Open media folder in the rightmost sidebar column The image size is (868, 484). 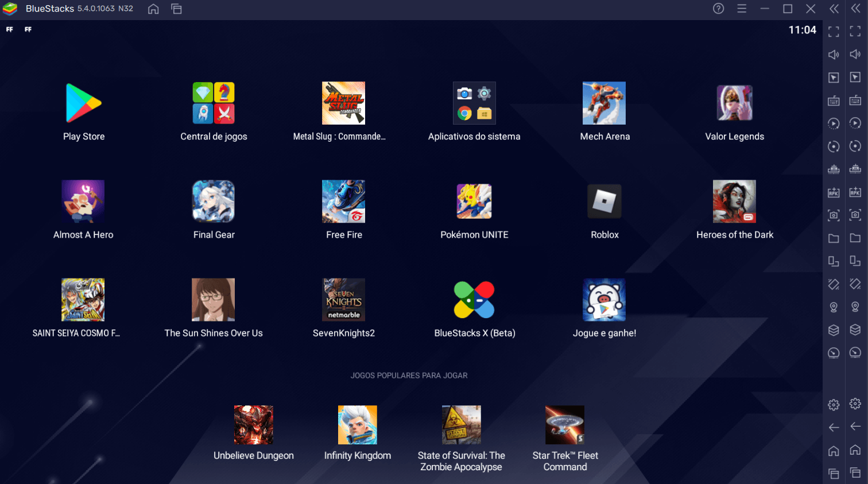point(855,238)
